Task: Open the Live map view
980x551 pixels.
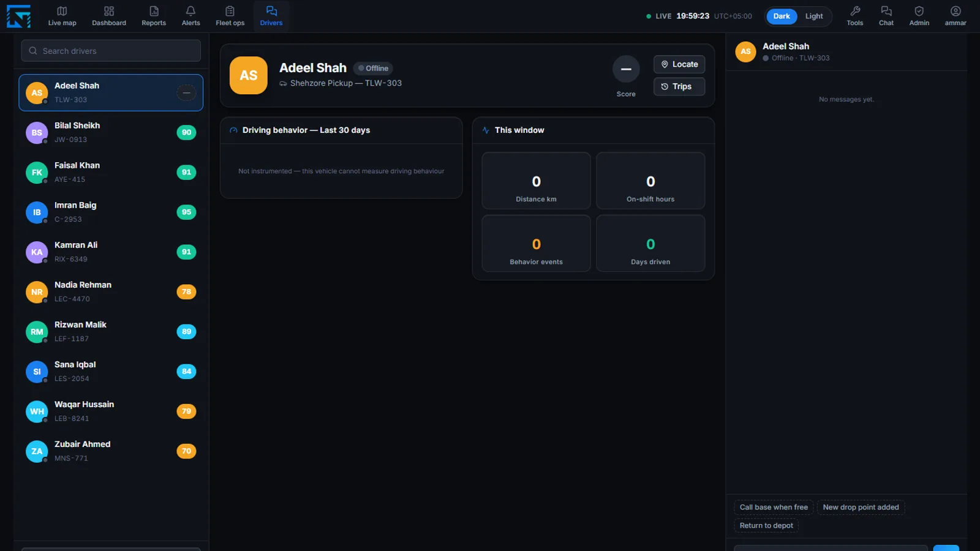Action: coord(62,17)
